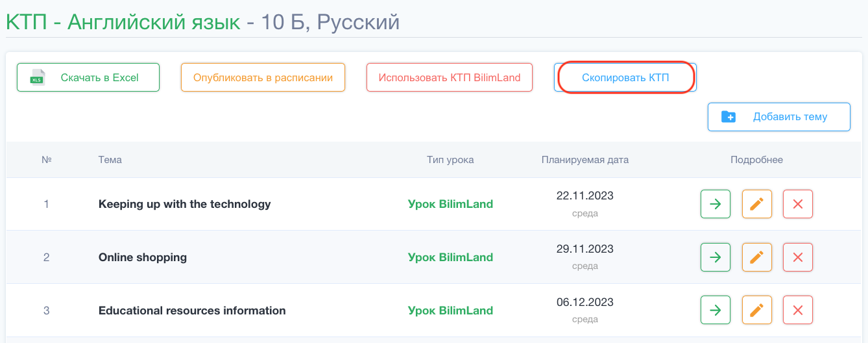Viewport: 868px width, 343px height.
Task: Click Урок BilimLand for Educational resources information
Action: [x=451, y=311]
